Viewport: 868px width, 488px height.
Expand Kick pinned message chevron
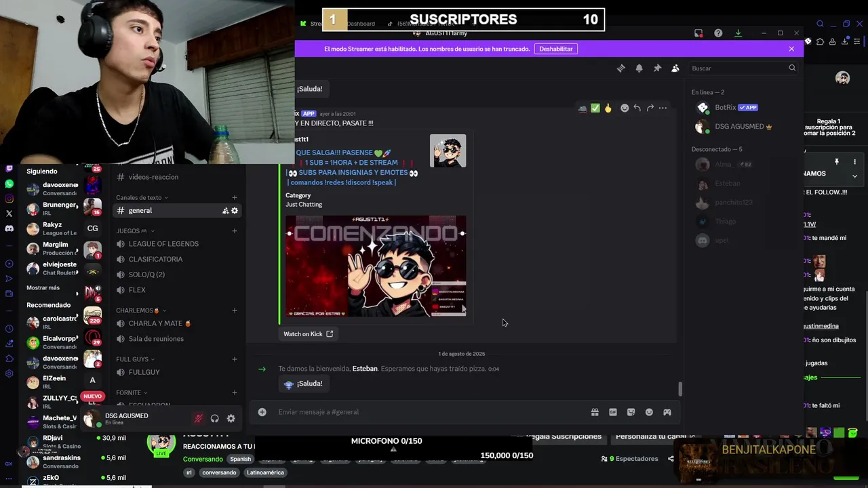click(x=854, y=176)
